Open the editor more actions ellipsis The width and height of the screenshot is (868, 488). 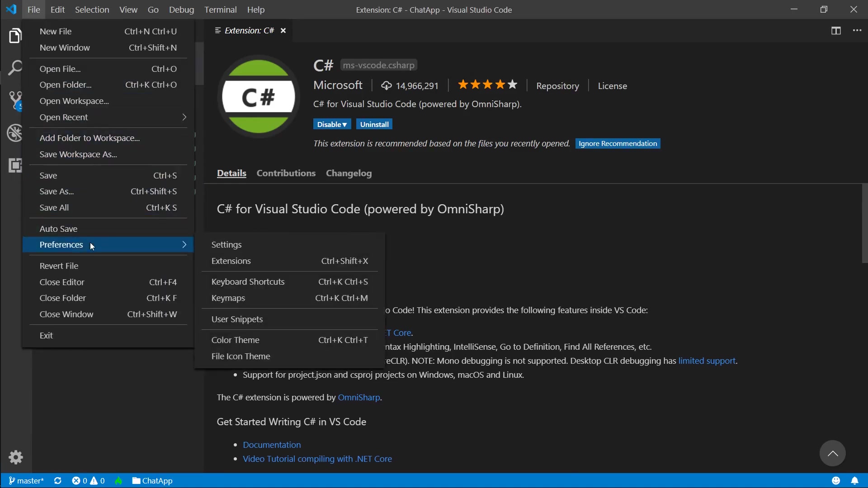tap(857, 31)
